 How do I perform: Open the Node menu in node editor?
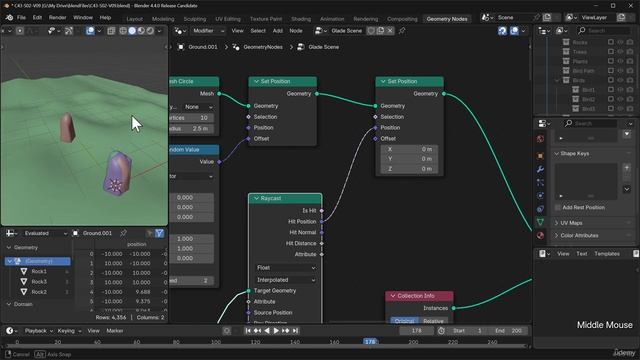(296, 31)
